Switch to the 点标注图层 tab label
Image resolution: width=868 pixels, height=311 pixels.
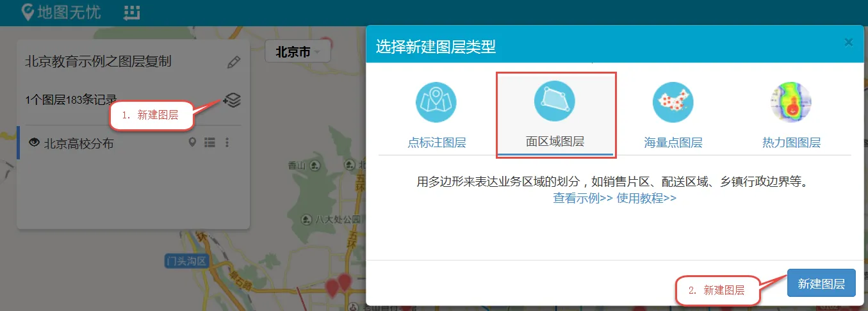tap(437, 143)
